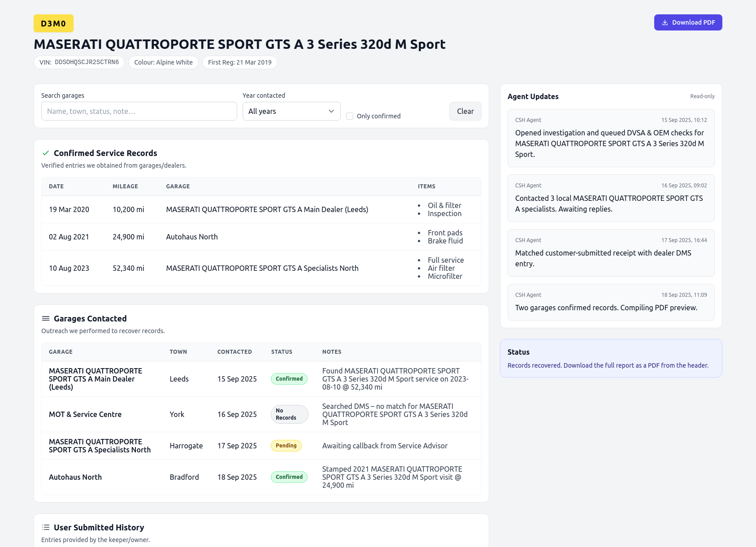
Task: Click the First Reg date chip
Action: (x=239, y=62)
